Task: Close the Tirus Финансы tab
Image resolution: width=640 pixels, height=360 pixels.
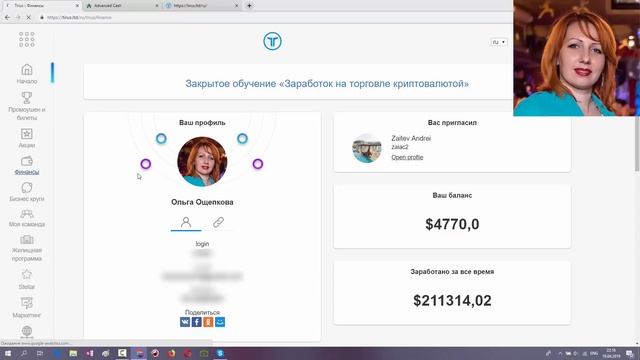Action: click(x=77, y=6)
